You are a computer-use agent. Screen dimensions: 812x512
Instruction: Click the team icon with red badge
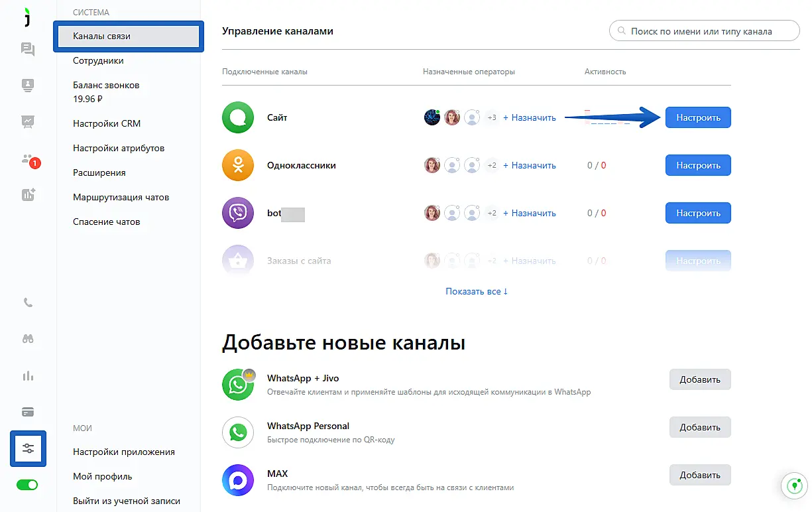[x=28, y=159]
